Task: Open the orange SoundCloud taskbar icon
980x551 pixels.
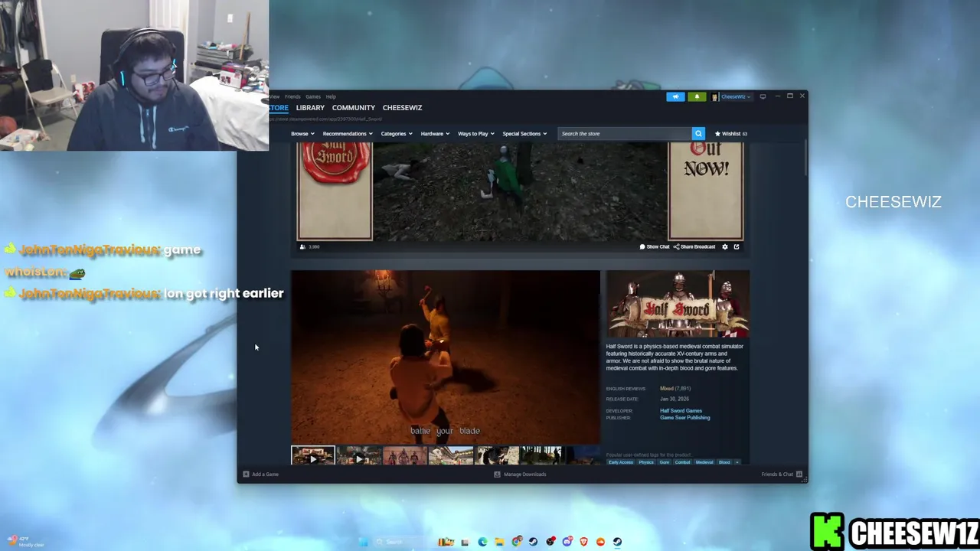Action: [601, 542]
